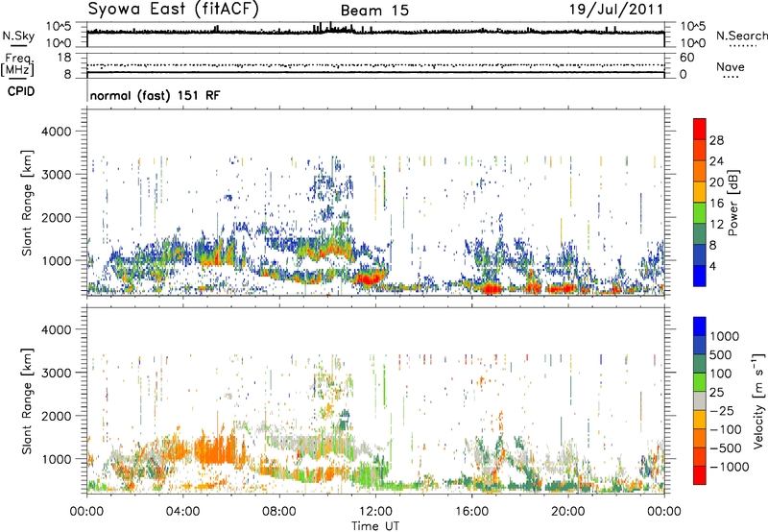
Task: Select the "20:00" time tick label
Action: pyautogui.click(x=567, y=512)
